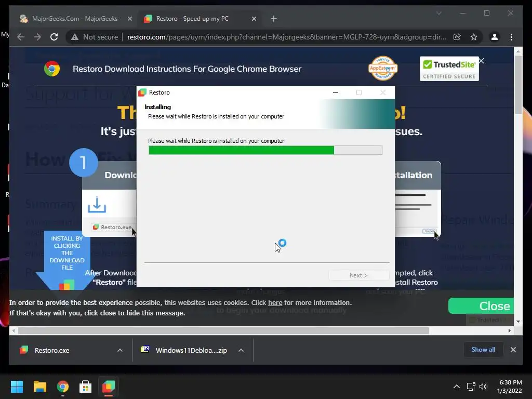This screenshot has height=399, width=532.
Task: Click the installer progress bar
Action: (x=265, y=150)
